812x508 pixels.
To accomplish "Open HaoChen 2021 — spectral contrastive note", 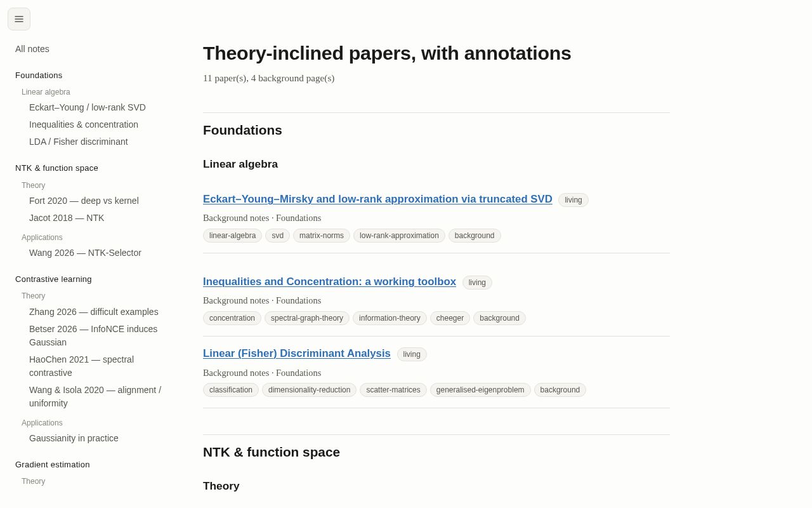I will [81, 366].
